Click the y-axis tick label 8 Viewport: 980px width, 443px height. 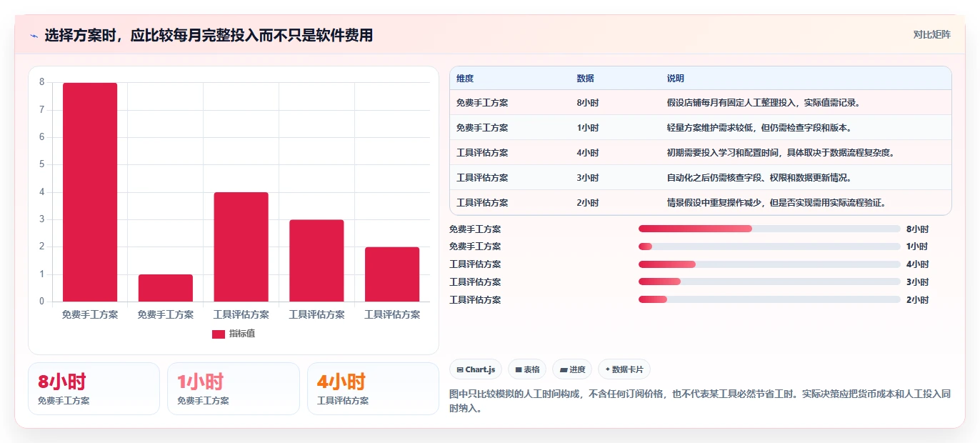[x=42, y=82]
